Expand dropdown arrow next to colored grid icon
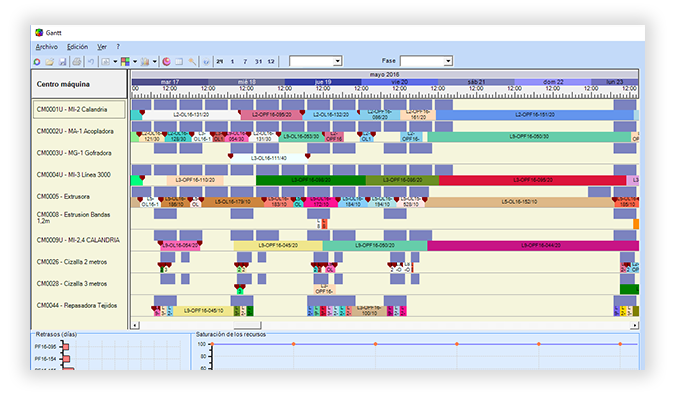The image size is (675, 393). pos(135,62)
